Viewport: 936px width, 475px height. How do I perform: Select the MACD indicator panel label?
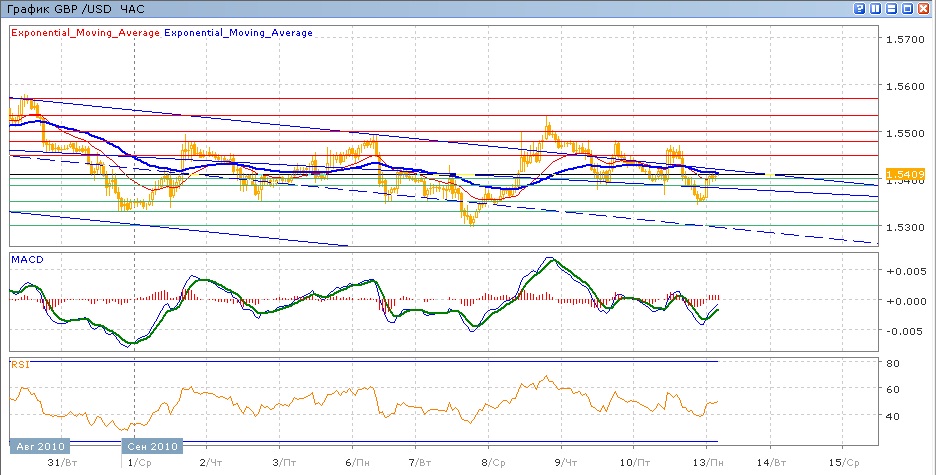coord(25,259)
